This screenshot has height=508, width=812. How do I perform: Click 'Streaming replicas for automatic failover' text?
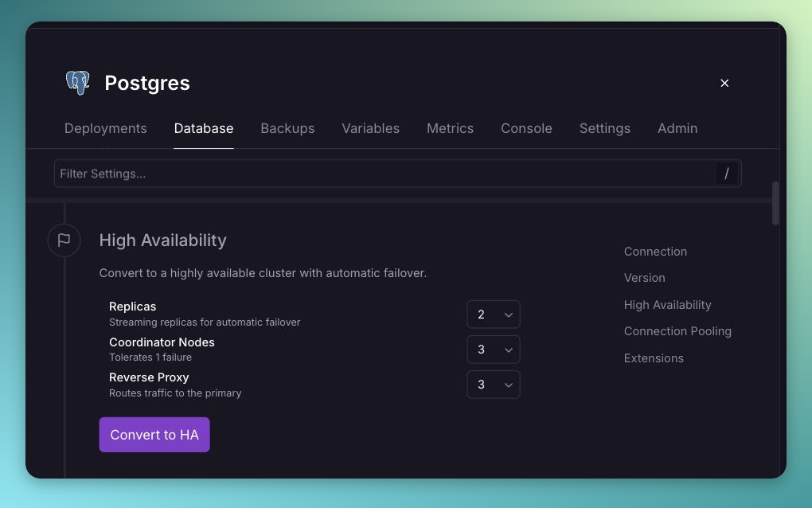(205, 322)
